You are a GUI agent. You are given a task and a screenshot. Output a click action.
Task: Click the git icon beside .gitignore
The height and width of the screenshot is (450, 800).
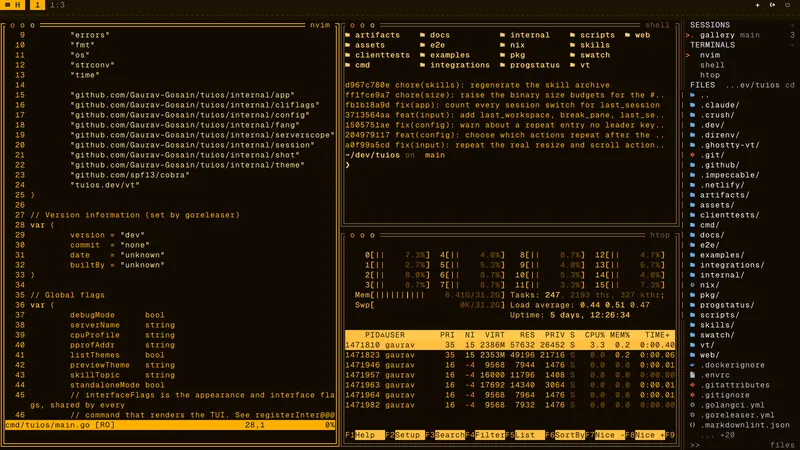692,395
